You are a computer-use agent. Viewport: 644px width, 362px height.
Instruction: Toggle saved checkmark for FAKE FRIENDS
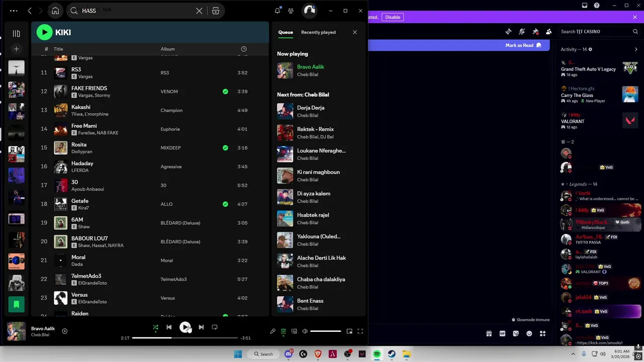click(225, 92)
